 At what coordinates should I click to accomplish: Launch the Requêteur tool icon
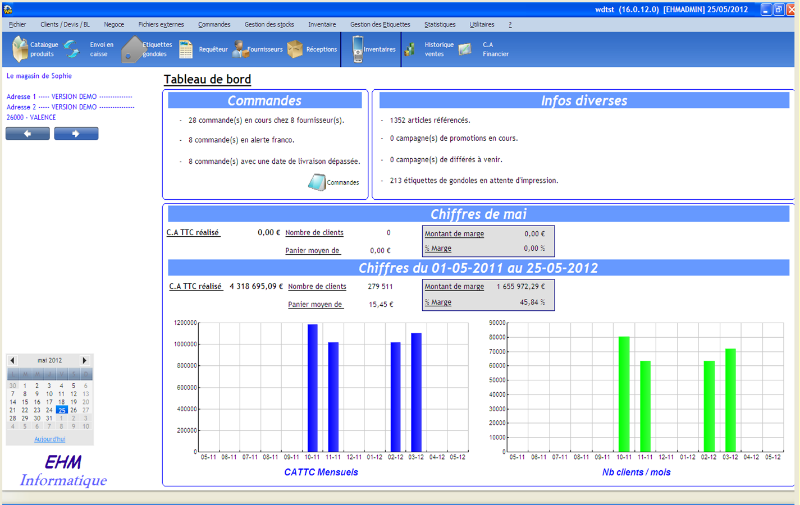(186, 49)
